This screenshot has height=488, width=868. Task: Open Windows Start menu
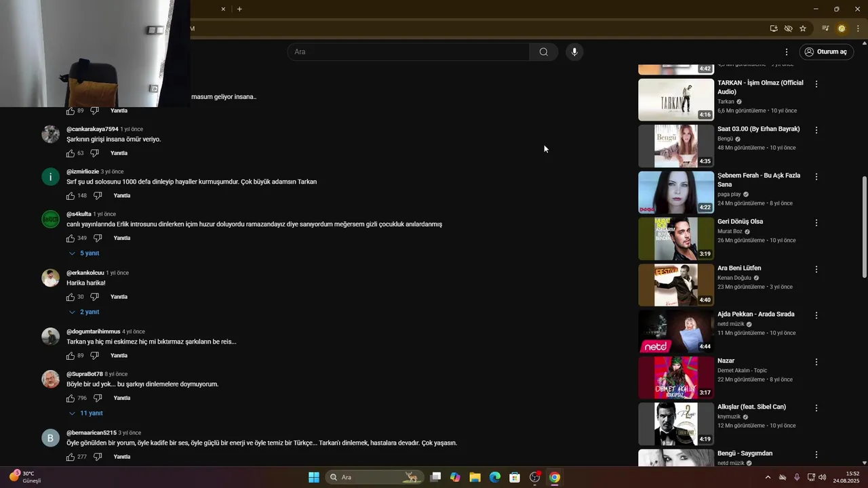pos(314,477)
